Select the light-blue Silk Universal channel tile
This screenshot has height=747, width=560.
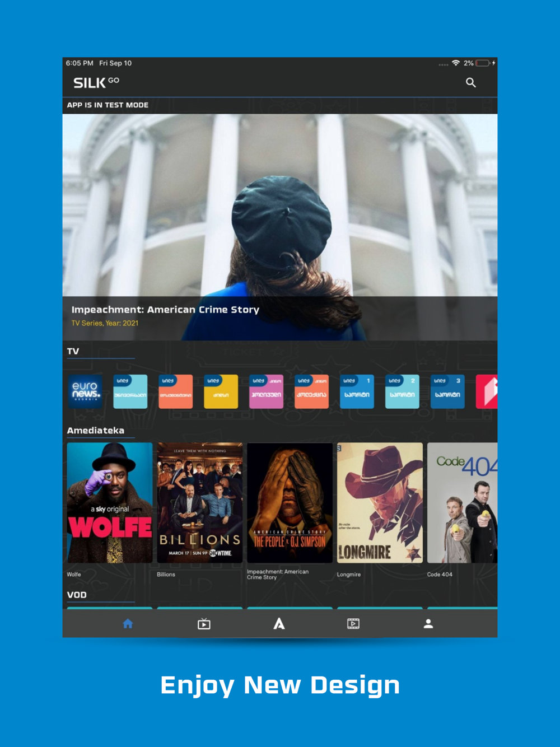tap(130, 391)
